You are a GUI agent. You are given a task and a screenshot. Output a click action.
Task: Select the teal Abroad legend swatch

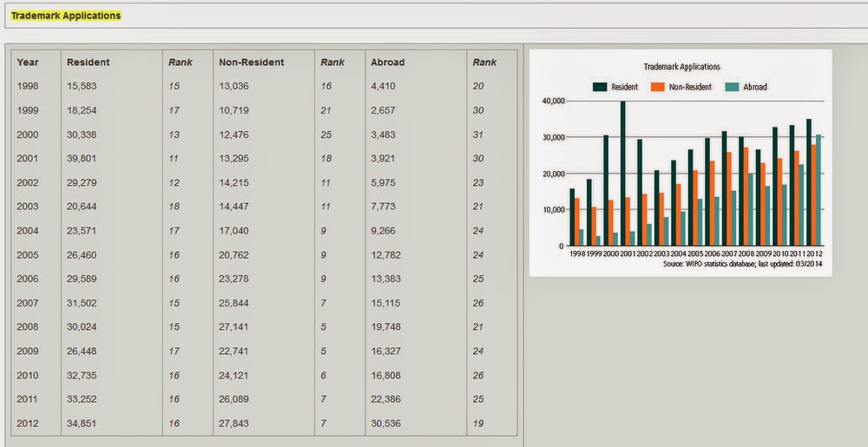(732, 87)
